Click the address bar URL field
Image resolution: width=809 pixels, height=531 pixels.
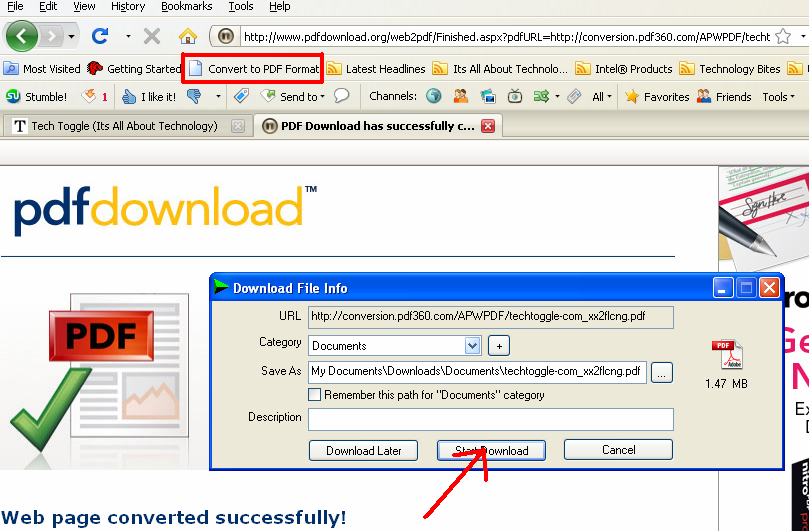(507, 37)
